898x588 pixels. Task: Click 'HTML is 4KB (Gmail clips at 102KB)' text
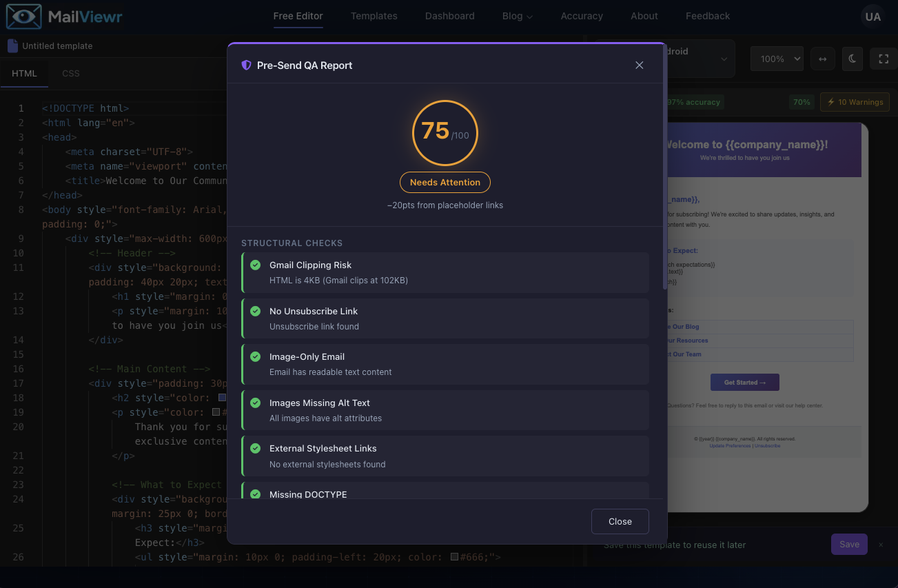[x=338, y=281]
